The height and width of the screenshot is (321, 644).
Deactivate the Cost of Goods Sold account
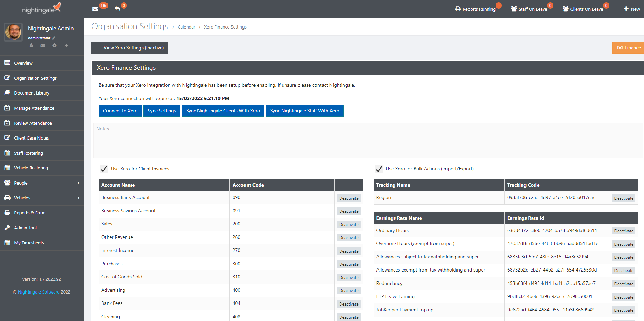(x=349, y=278)
